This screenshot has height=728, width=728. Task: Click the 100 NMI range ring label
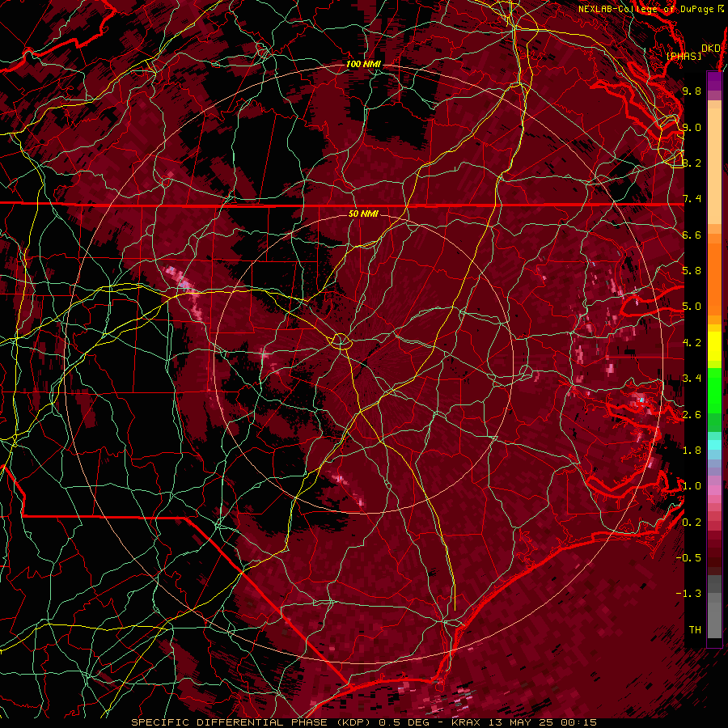pos(362,64)
